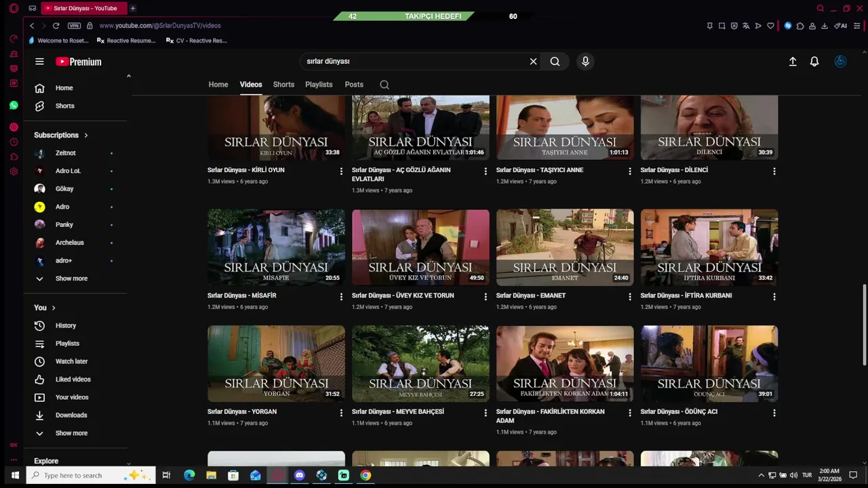Click the TUR keyboard language indicator
Image resolution: width=868 pixels, height=488 pixels.
point(807,475)
